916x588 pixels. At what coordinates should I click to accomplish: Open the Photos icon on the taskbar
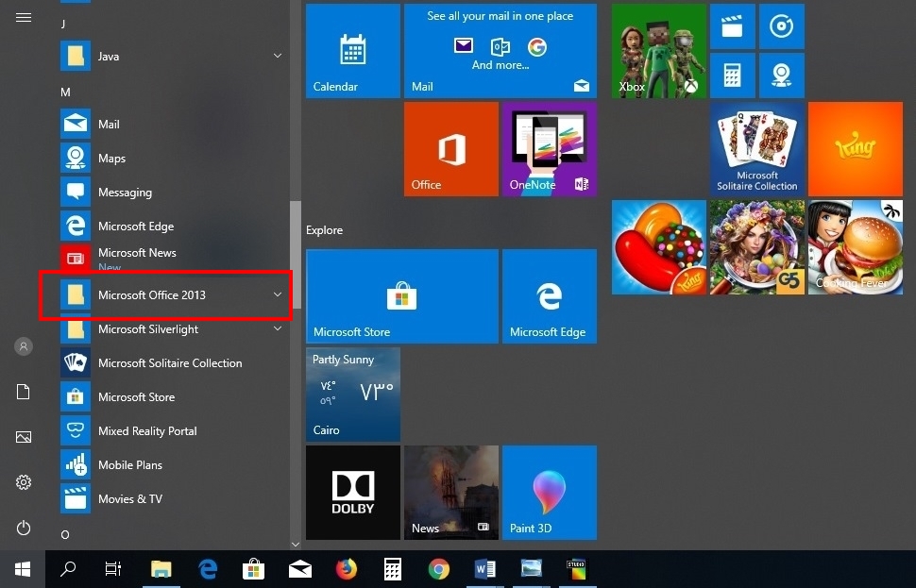pyautogui.click(x=531, y=569)
